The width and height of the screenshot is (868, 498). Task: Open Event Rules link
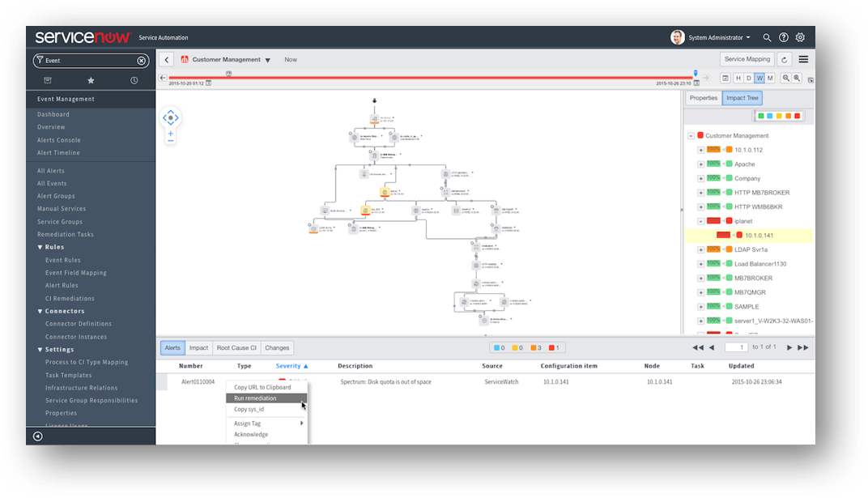(63, 260)
